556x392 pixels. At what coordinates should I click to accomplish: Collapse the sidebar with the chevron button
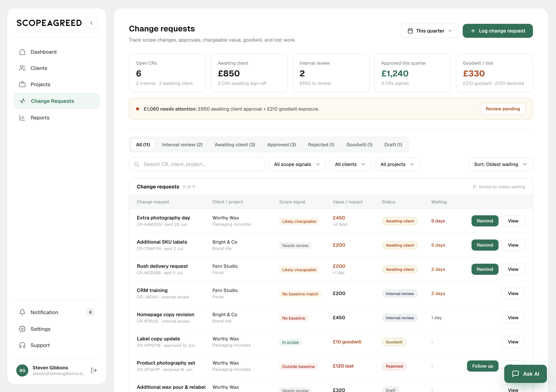pos(91,23)
